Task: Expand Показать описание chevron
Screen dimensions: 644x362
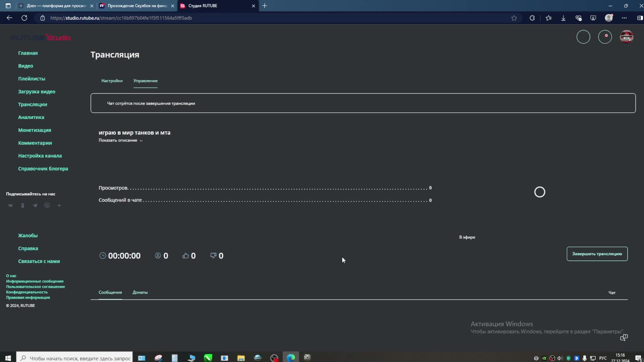Action: 141,141
